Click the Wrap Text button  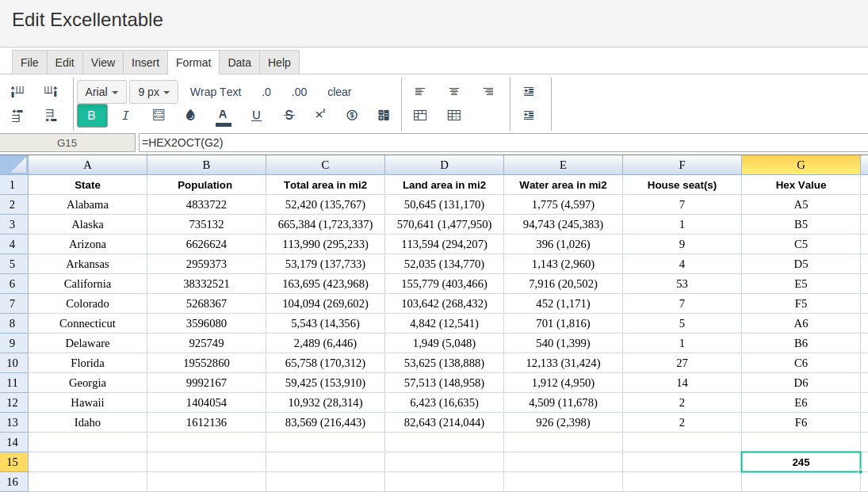[x=216, y=92]
